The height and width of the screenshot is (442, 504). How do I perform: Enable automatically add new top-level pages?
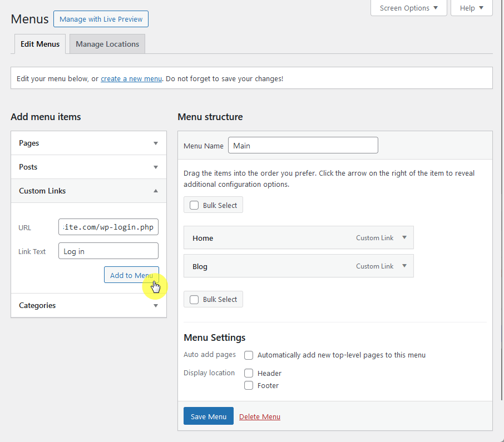pos(249,355)
